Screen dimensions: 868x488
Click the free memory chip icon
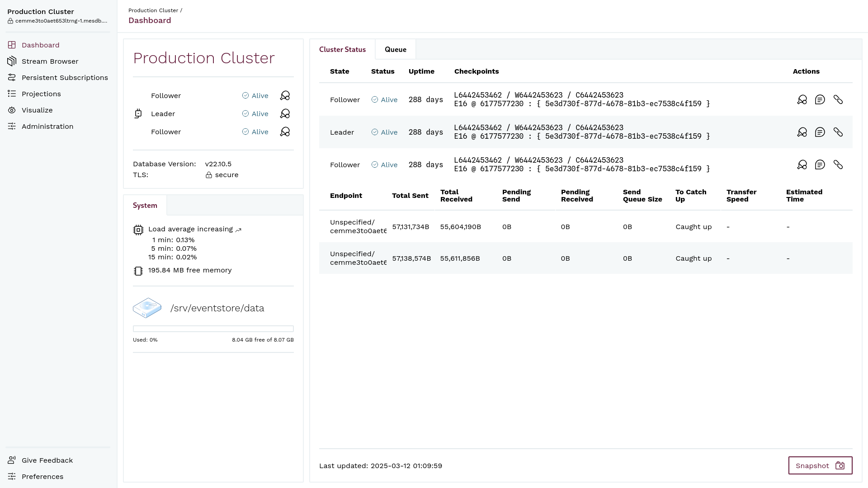(138, 271)
